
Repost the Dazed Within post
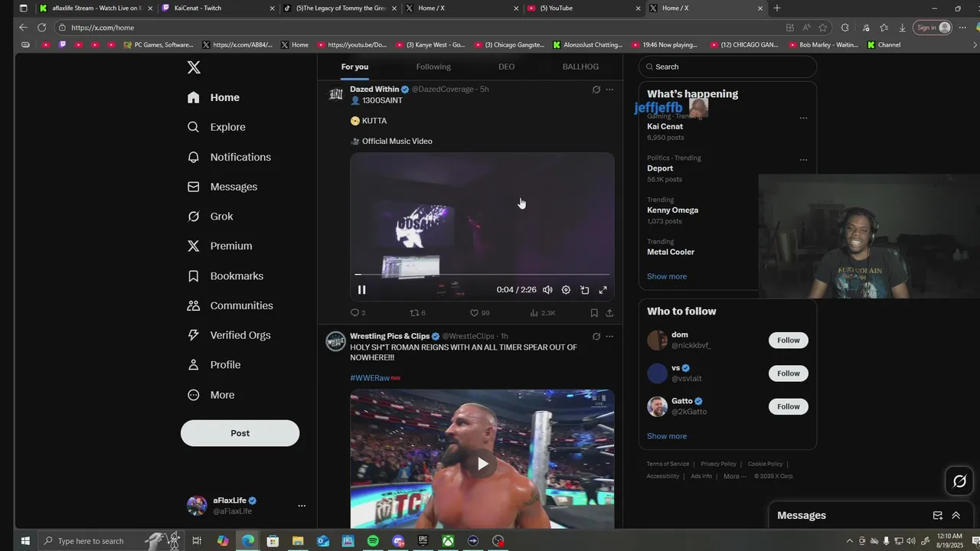coord(417,313)
